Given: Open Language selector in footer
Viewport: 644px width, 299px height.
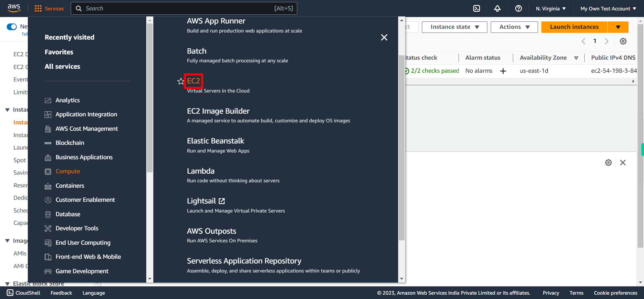Looking at the screenshot, I should click(94, 293).
